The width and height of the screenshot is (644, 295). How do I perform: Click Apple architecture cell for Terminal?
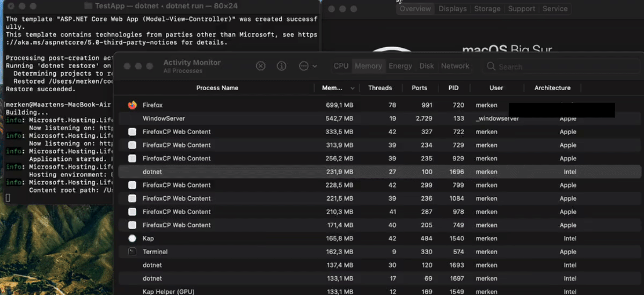click(x=568, y=252)
